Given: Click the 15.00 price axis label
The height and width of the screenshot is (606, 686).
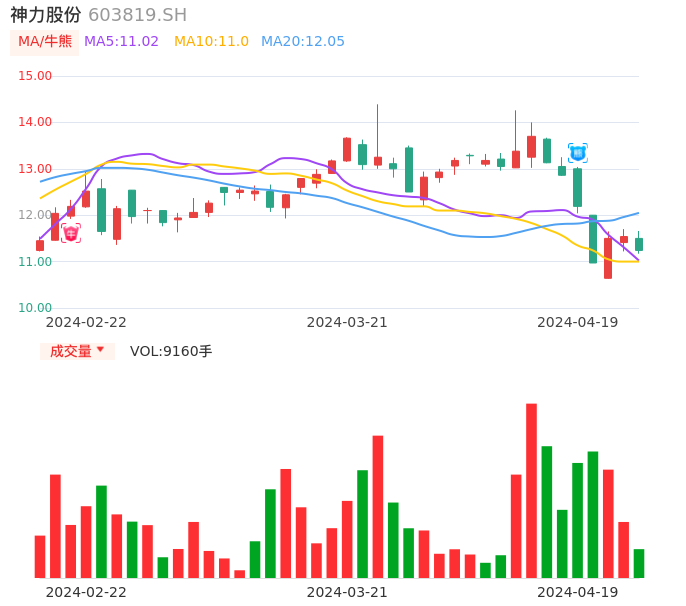Looking at the screenshot, I should (x=35, y=76).
